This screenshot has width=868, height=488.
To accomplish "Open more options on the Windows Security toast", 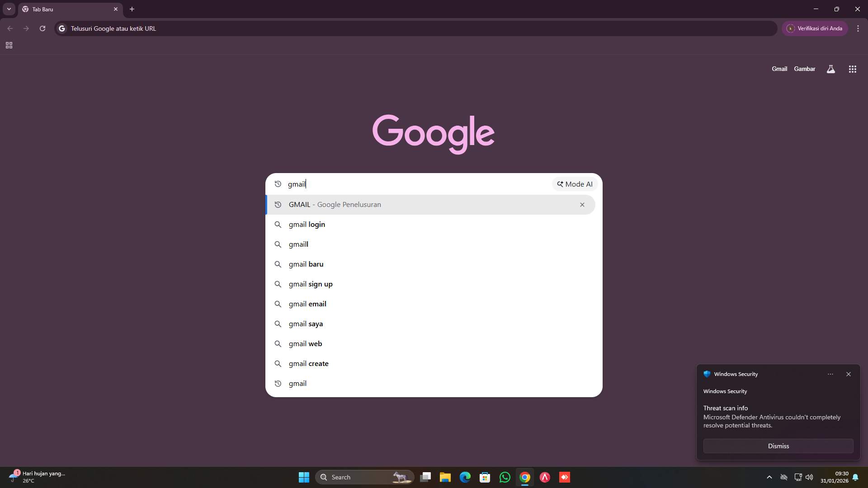I will click(x=830, y=374).
